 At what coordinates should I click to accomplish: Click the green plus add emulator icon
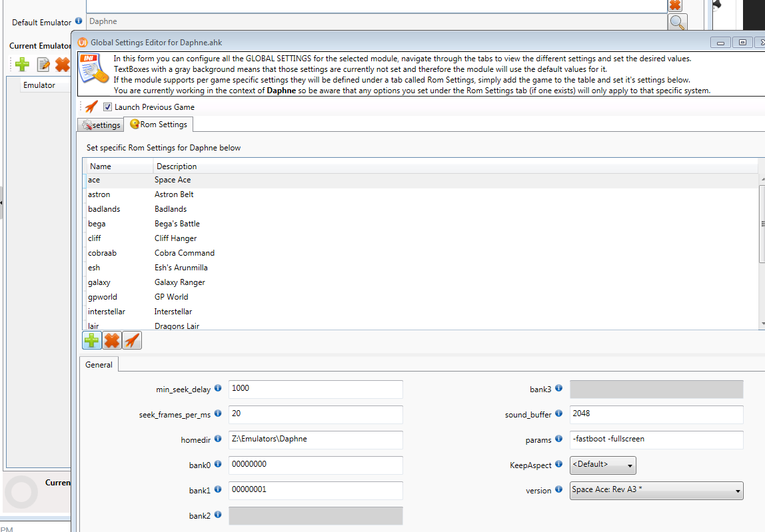[x=22, y=65]
